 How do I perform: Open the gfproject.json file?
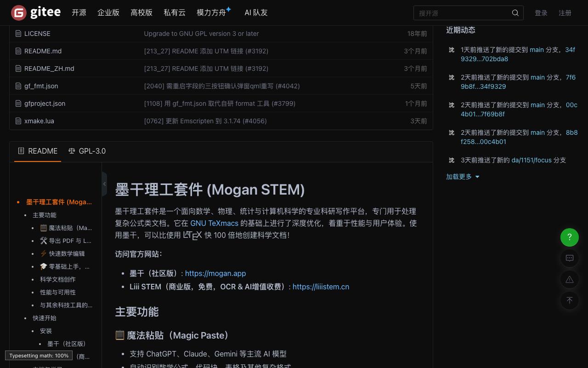[x=45, y=103]
